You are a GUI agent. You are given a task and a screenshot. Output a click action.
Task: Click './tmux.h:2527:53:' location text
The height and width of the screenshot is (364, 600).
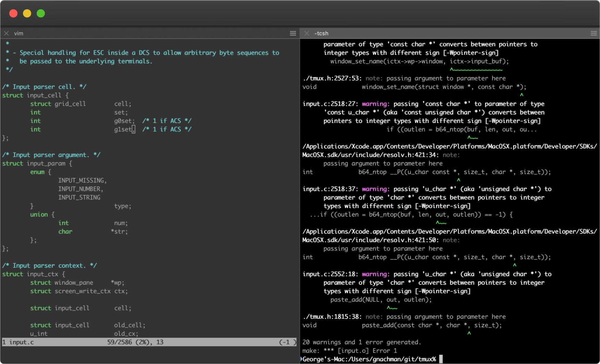coord(332,78)
